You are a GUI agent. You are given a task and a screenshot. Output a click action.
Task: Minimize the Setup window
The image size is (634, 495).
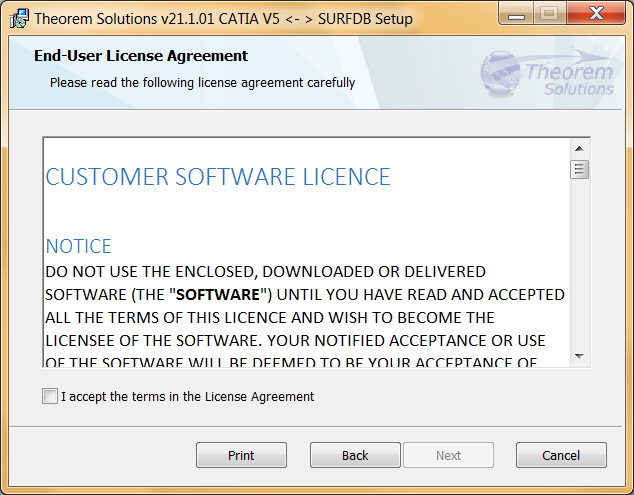coord(516,14)
